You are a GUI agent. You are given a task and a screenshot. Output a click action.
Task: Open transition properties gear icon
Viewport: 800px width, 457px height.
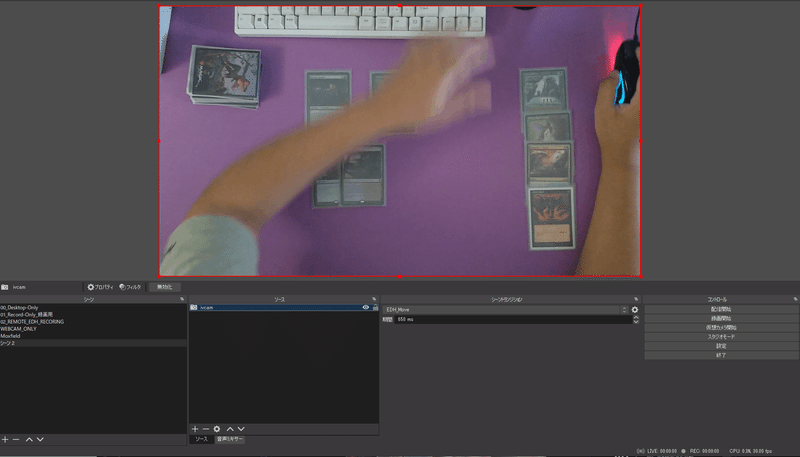[x=635, y=310]
